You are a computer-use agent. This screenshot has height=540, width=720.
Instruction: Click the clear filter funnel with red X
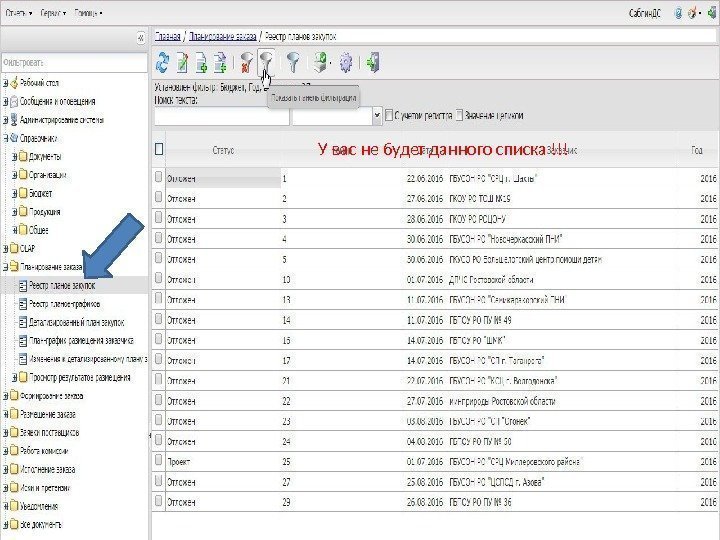pos(247,62)
